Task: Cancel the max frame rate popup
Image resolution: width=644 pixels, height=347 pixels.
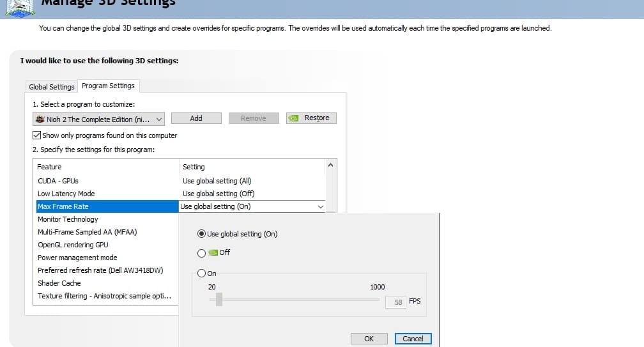Action: coord(413,339)
